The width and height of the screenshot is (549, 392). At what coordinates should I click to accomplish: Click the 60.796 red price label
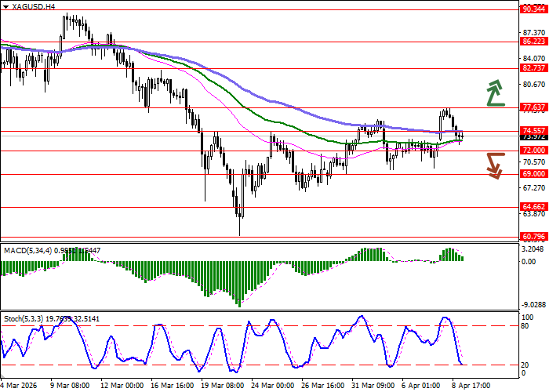(x=533, y=236)
